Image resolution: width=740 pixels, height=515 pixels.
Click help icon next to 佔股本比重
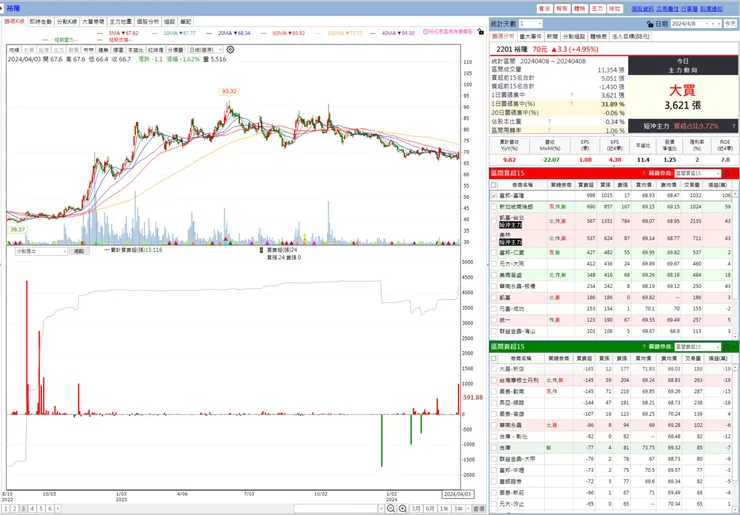(549, 122)
